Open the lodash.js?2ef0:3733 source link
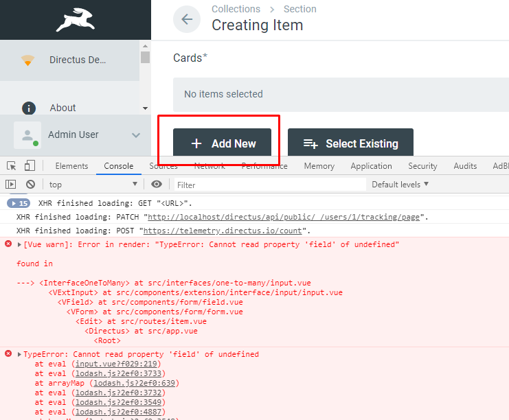 118,373
